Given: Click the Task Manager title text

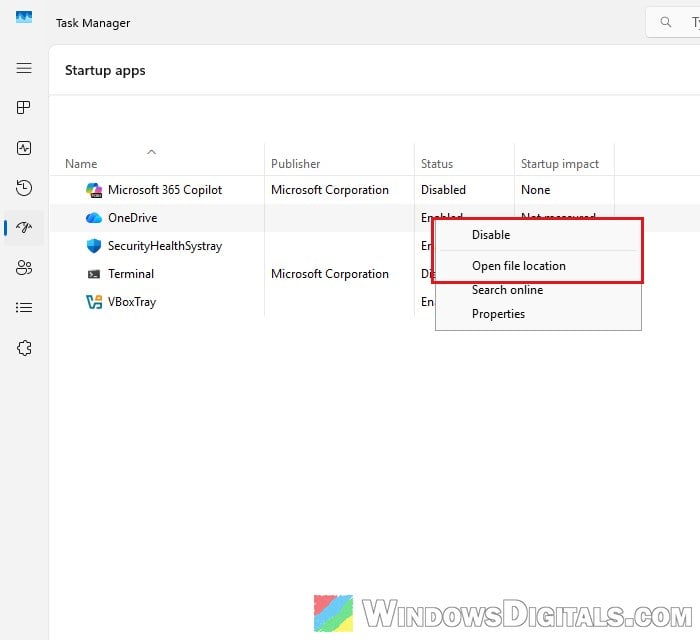Looking at the screenshot, I should point(93,23).
